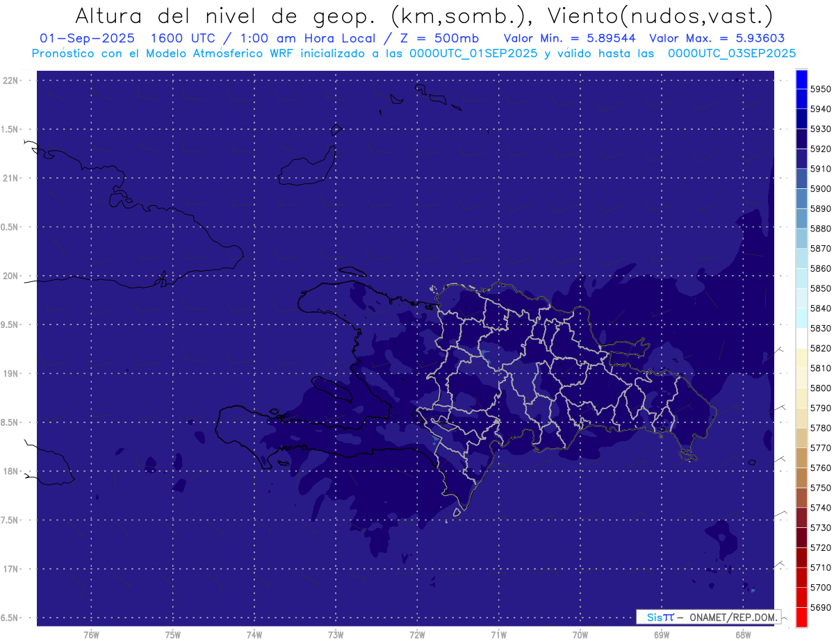The height and width of the screenshot is (644, 834).
Task: Click the 20N latitude axis label
Action: click(12, 276)
